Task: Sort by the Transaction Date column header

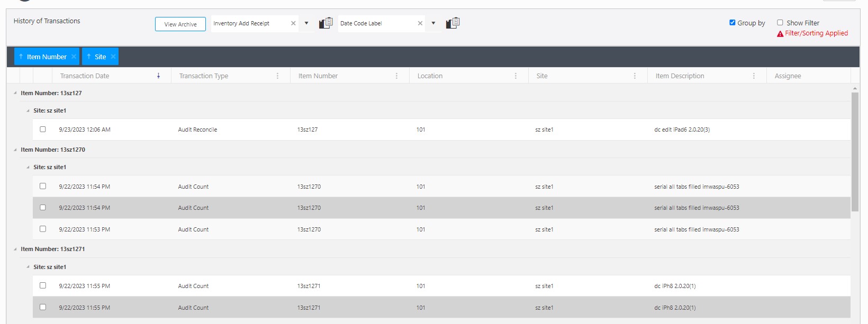Action: (85, 76)
